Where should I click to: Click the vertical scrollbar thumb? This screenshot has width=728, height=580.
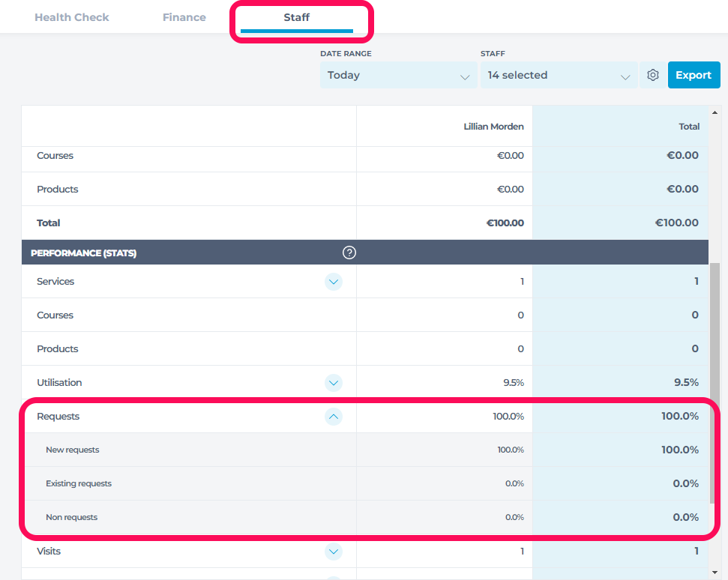(x=715, y=383)
